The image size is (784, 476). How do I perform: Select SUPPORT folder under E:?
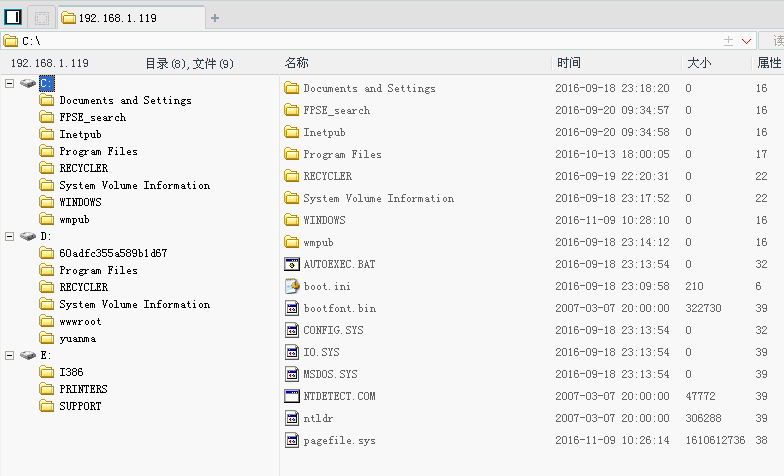(80, 406)
